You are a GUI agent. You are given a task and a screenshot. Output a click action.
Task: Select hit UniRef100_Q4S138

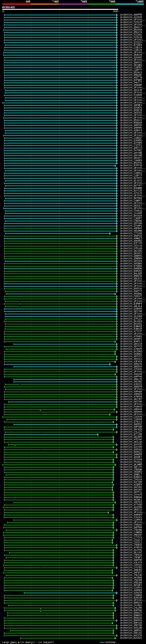coord(131,90)
